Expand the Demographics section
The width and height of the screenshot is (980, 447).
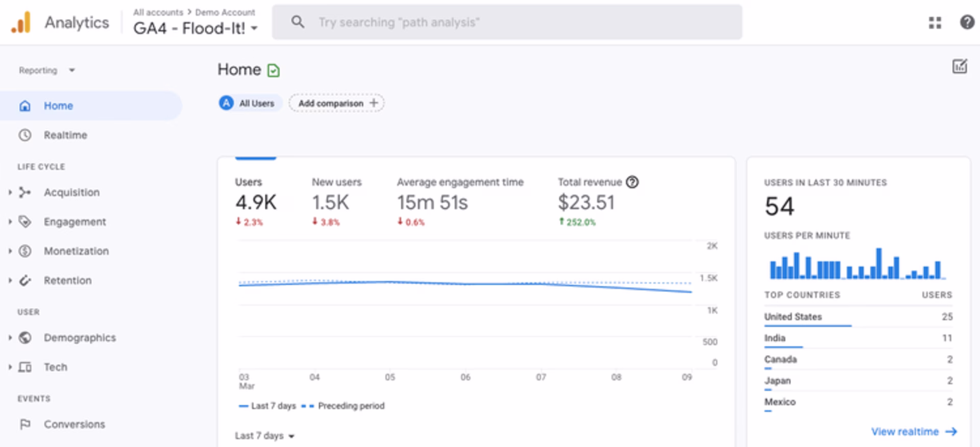pyautogui.click(x=80, y=338)
